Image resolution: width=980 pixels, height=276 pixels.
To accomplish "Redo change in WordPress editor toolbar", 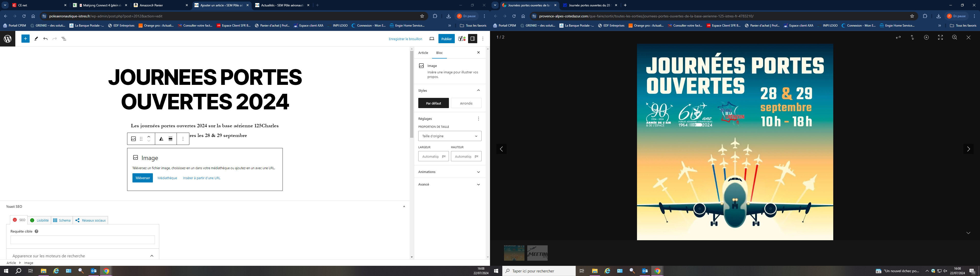I will tap(54, 39).
